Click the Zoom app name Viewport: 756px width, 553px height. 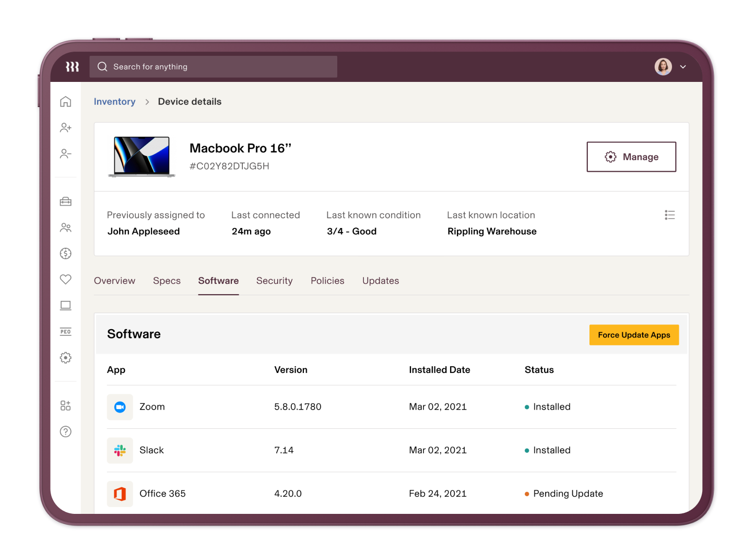tap(152, 407)
